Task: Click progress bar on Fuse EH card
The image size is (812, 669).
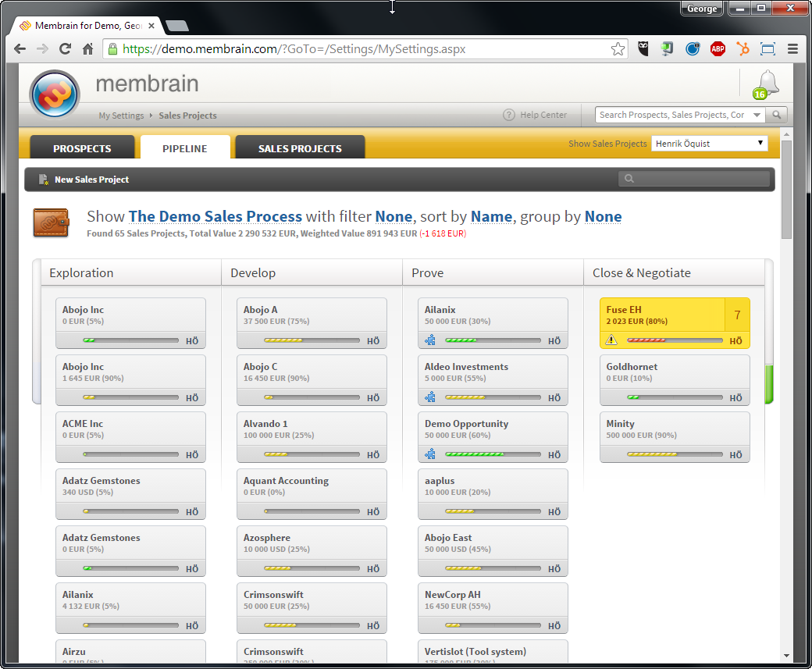Action: (675, 340)
